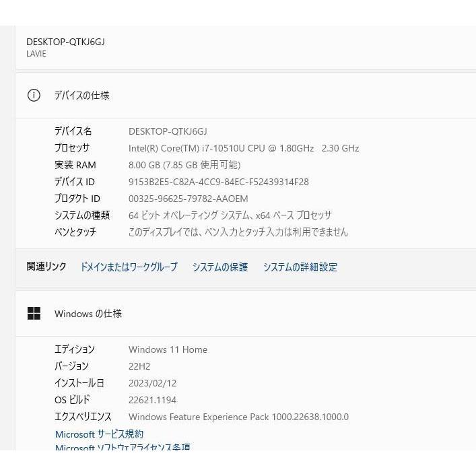This screenshot has height=476, width=476.
Task: Click the LAVIE model name text
Action: point(36,54)
